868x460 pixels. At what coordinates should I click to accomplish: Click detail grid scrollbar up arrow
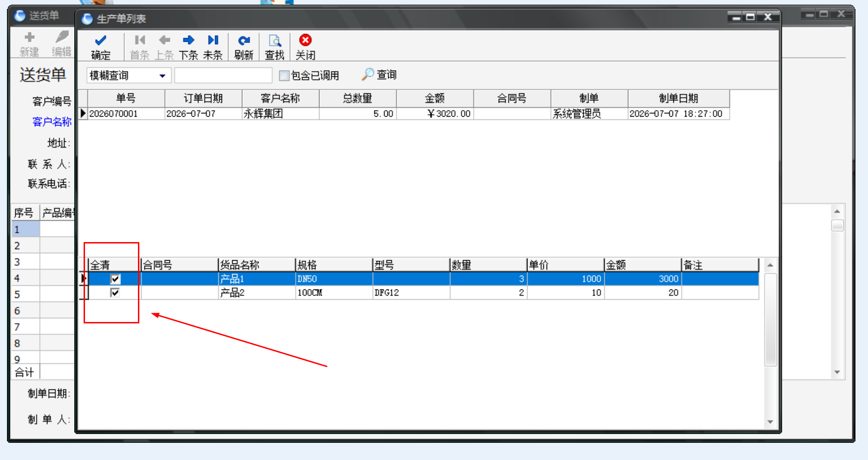click(x=770, y=265)
